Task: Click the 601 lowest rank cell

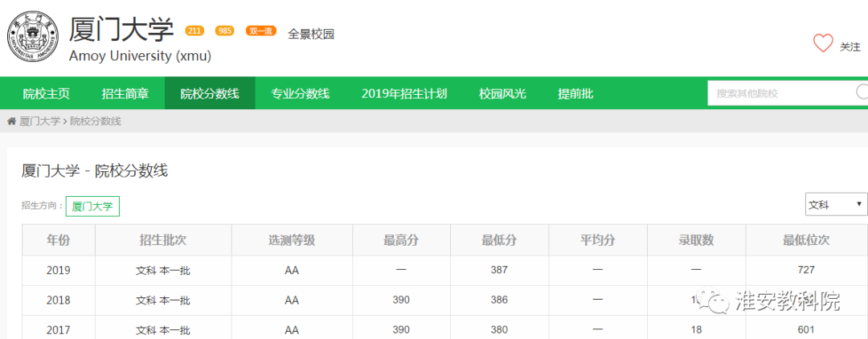Action: point(806,329)
